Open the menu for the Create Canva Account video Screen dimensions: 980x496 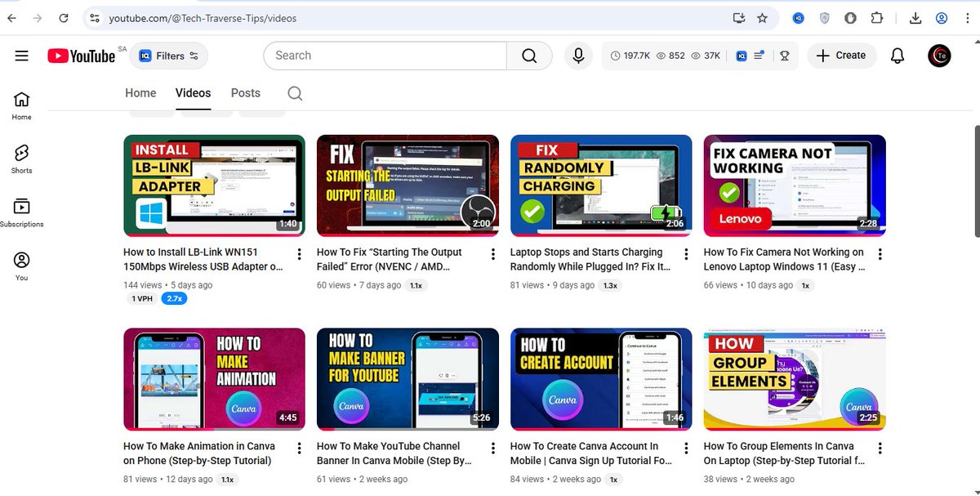pyautogui.click(x=686, y=448)
